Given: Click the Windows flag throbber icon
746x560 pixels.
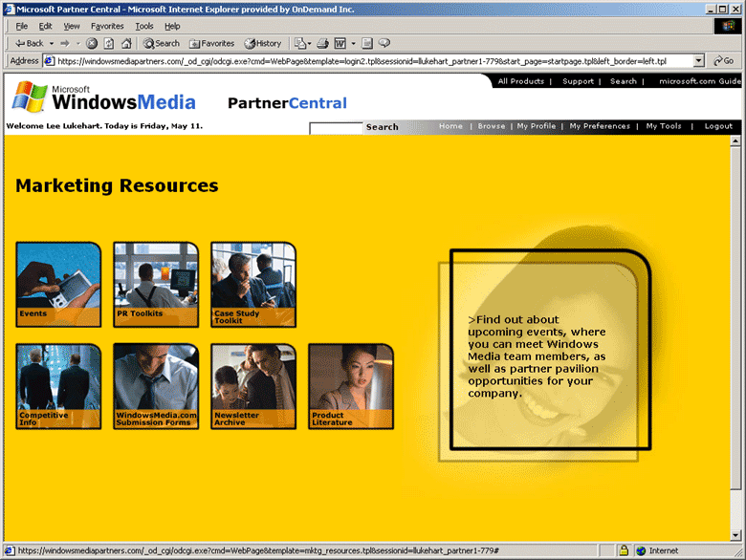Looking at the screenshot, I should click(728, 26).
